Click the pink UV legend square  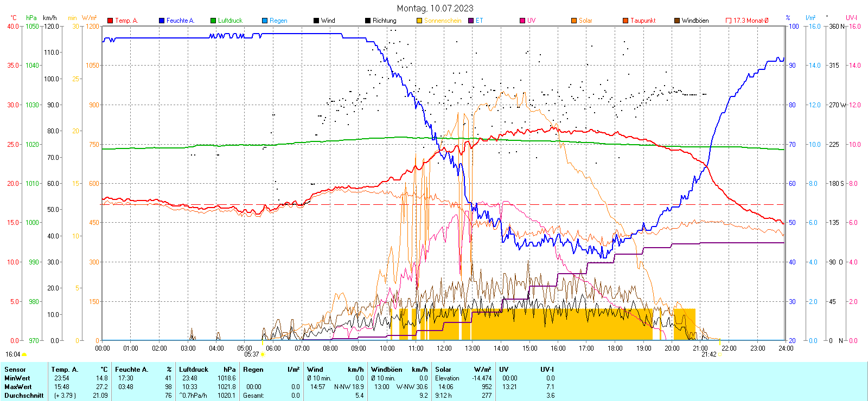coord(522,21)
